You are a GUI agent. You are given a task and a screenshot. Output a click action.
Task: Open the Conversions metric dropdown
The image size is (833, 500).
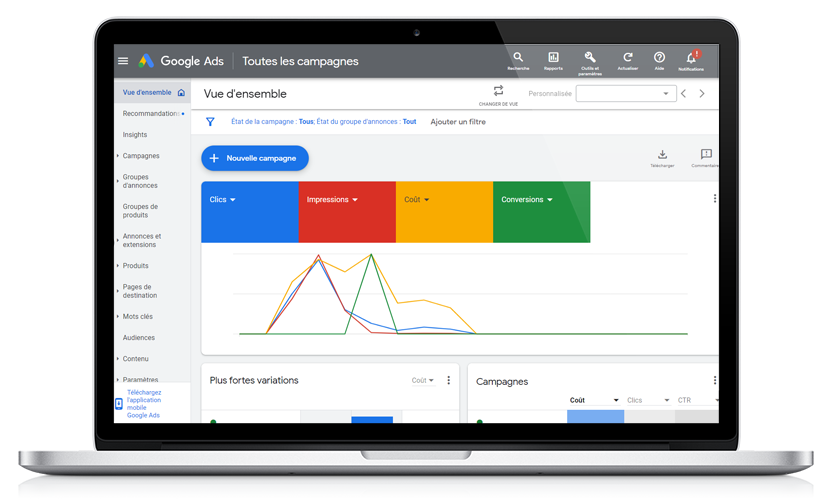[527, 200]
